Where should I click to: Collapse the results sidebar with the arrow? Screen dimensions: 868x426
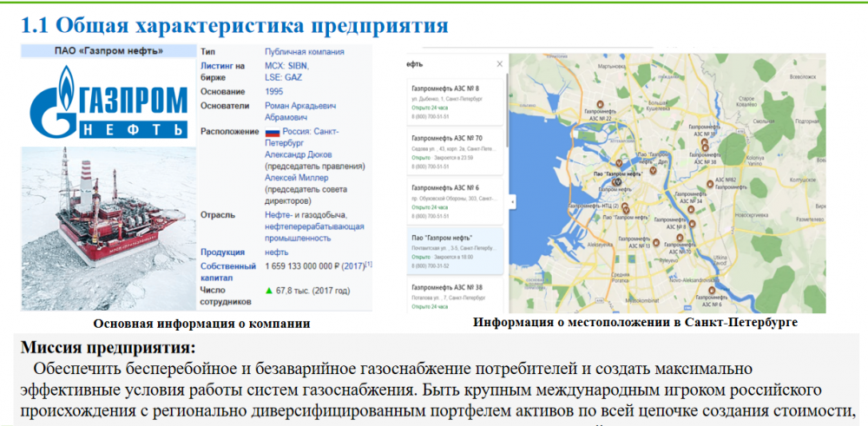tap(512, 202)
